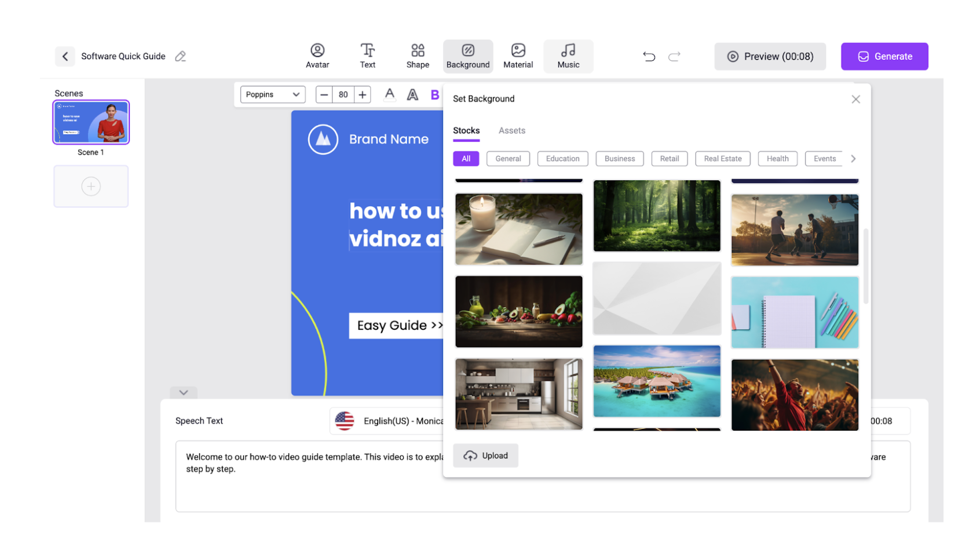Choose the basketball players background
The width and height of the screenshot is (980, 546).
[x=795, y=230]
